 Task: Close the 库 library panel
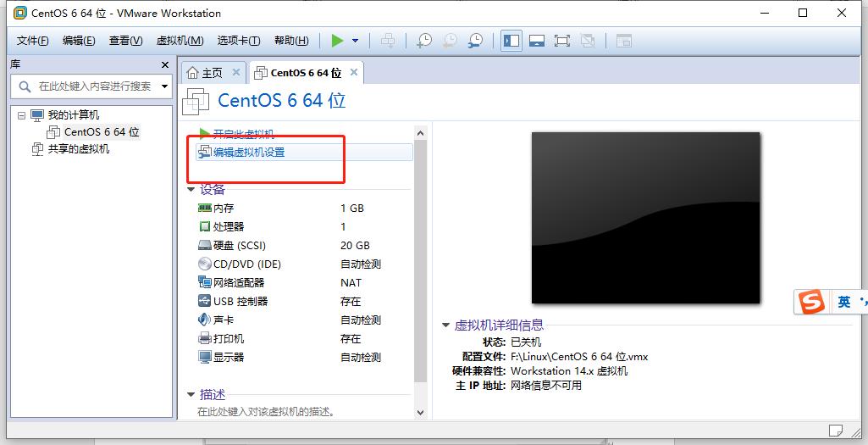(165, 64)
